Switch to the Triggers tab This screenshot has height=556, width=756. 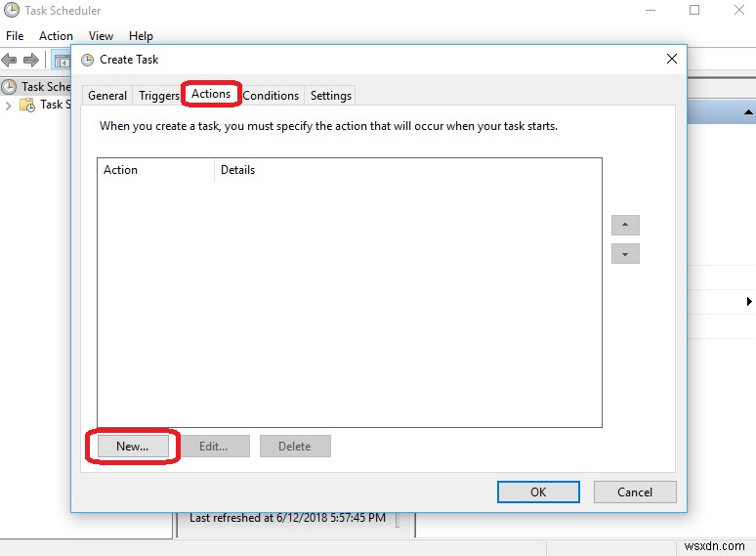click(158, 96)
